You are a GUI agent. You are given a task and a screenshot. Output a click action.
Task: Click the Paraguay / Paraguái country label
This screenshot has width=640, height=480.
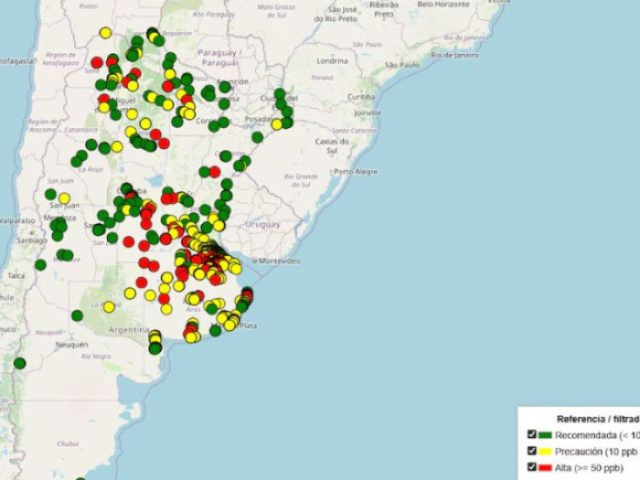(218, 58)
